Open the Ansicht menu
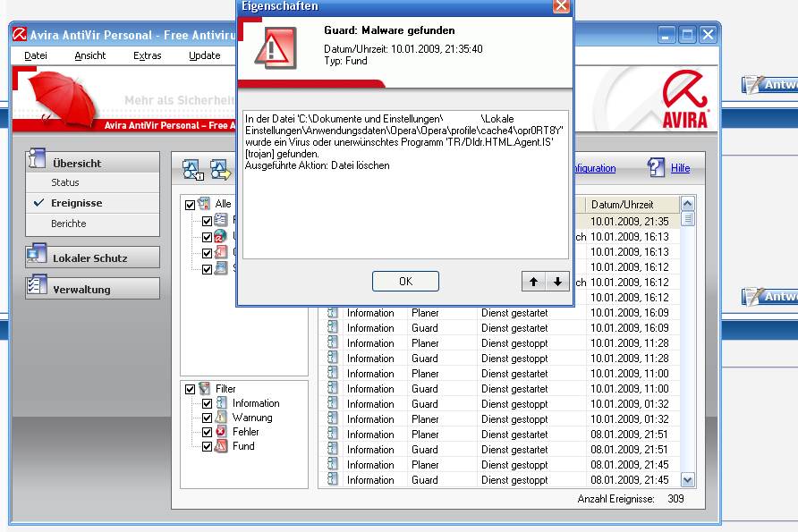The width and height of the screenshot is (798, 532). coord(90,55)
